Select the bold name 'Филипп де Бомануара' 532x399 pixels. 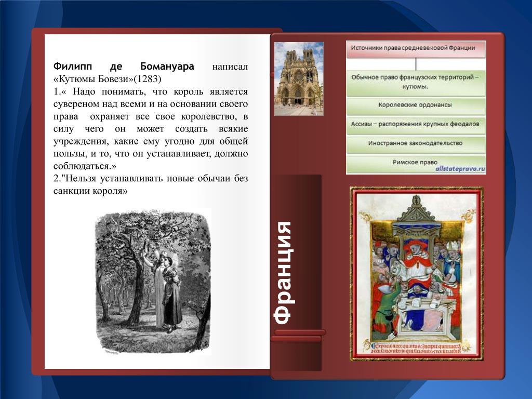(124, 67)
